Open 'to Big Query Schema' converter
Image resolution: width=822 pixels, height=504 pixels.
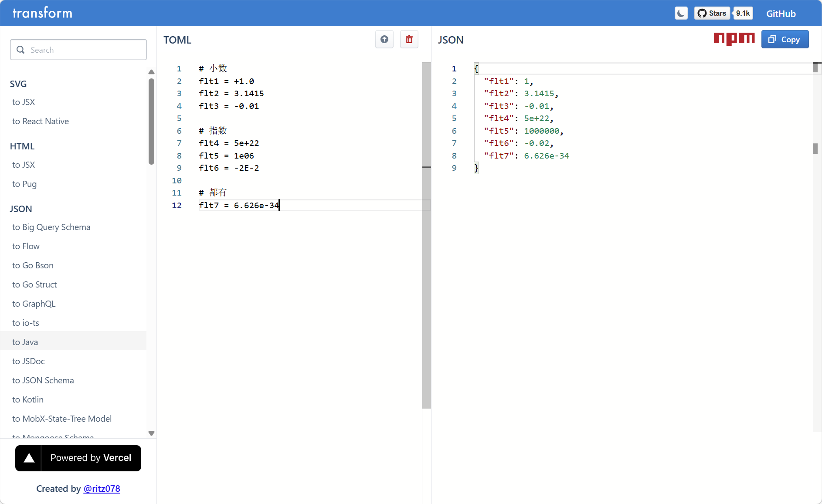51,227
